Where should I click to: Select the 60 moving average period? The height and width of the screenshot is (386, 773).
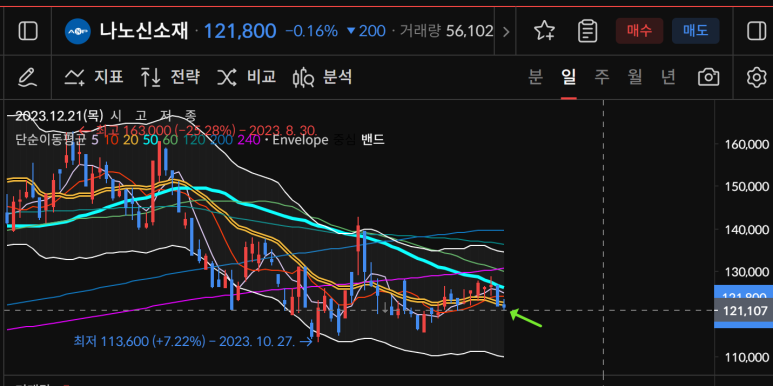(170, 140)
